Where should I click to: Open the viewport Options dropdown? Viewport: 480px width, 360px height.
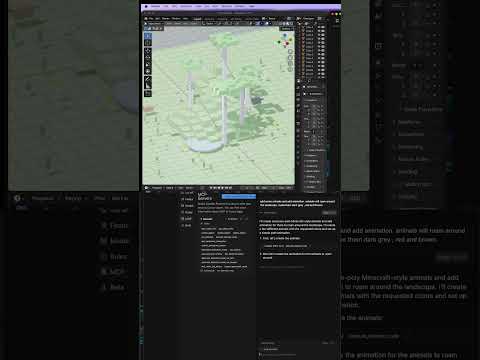[x=286, y=29]
